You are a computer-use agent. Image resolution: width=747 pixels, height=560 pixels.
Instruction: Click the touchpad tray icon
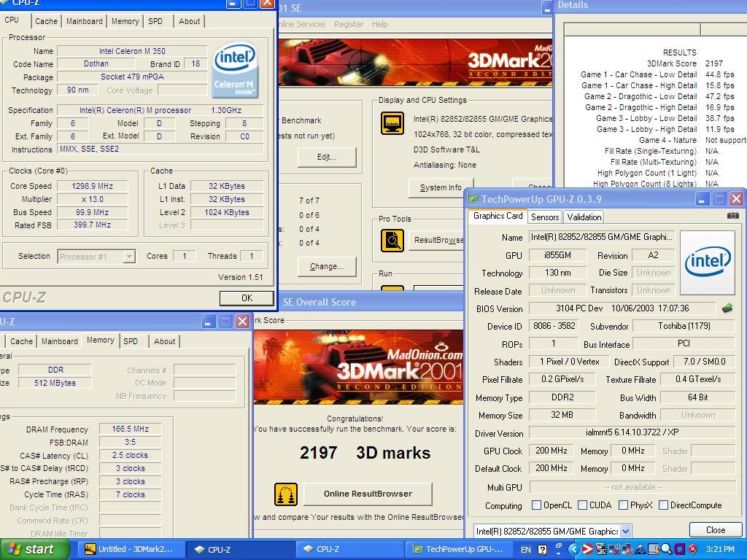click(653, 549)
